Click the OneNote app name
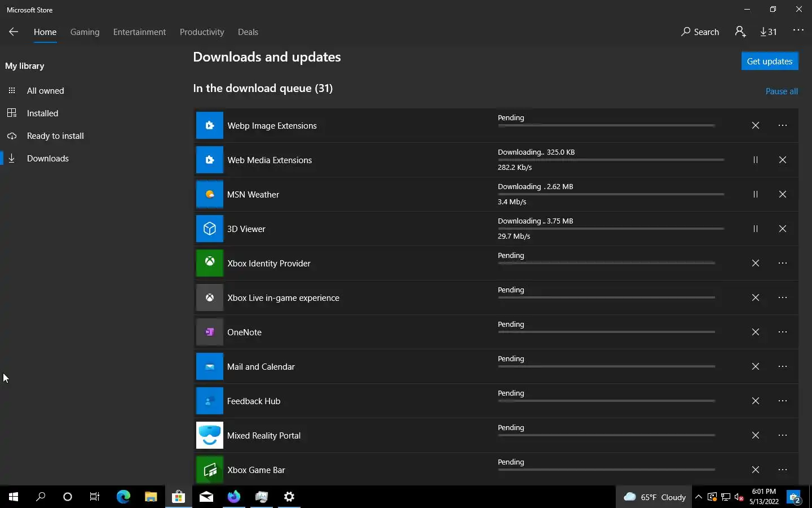The width and height of the screenshot is (812, 508). tap(244, 332)
